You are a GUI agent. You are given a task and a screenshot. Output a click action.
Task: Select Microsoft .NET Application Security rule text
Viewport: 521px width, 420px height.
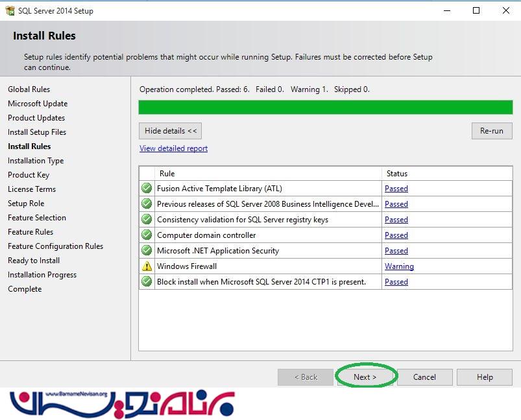click(x=218, y=251)
